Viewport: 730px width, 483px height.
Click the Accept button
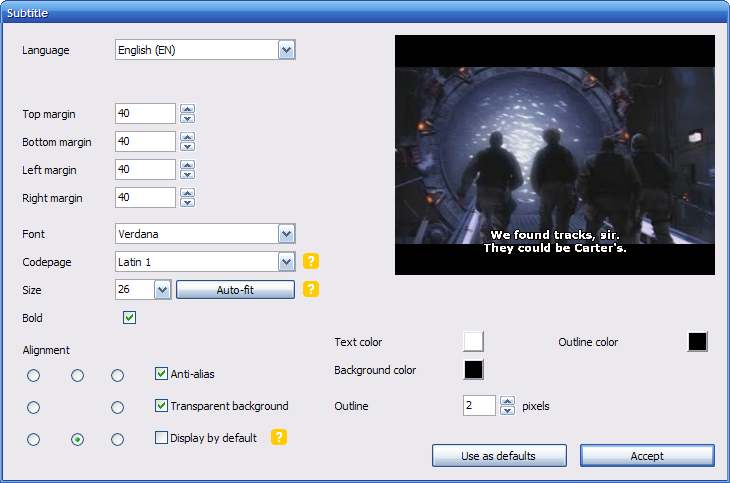point(647,456)
